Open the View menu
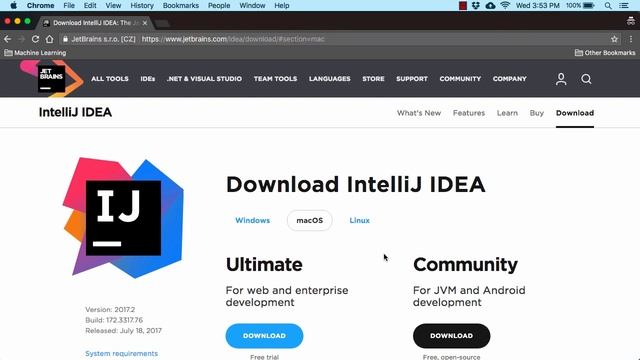Viewport: 640px width, 360px height. coord(113,5)
